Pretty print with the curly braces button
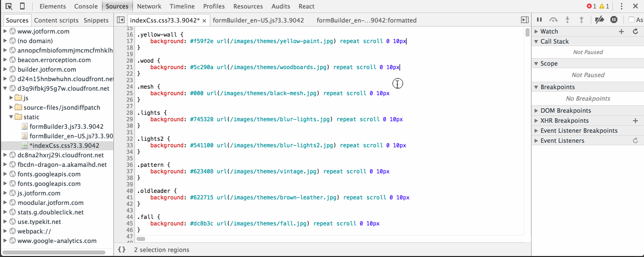Screen dimensions: 644x257 click(x=121, y=249)
